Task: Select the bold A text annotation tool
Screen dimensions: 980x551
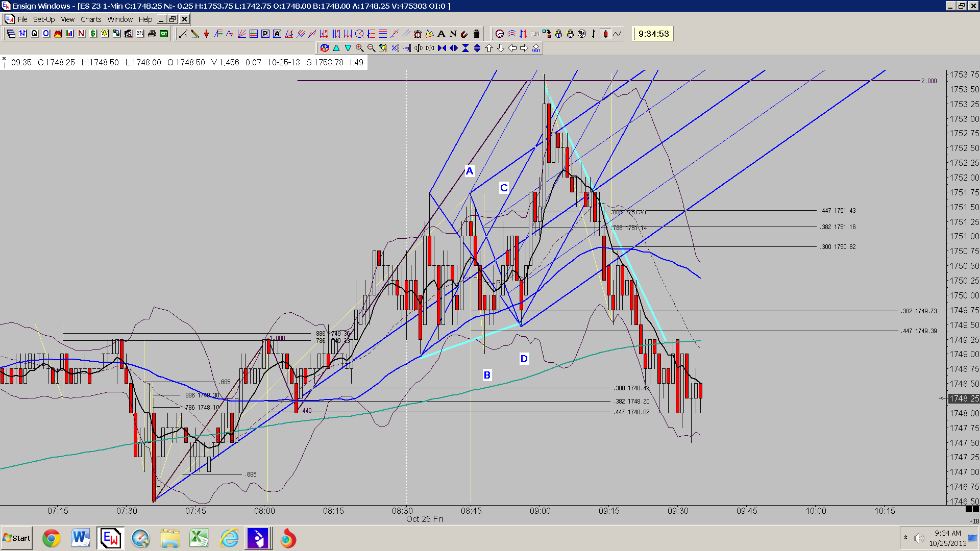Action: (x=441, y=34)
